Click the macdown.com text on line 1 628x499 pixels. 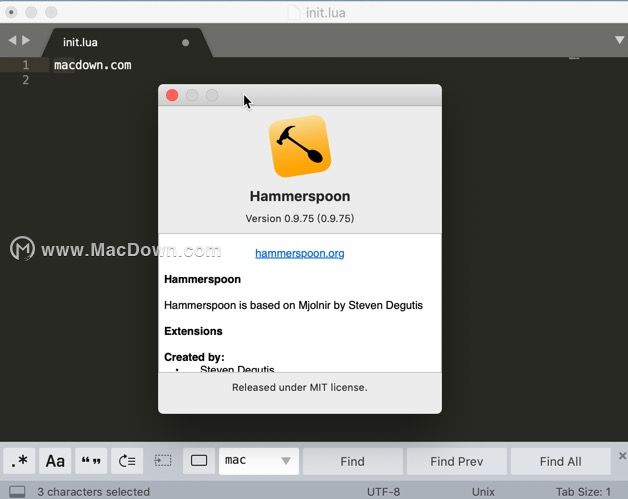(93, 65)
